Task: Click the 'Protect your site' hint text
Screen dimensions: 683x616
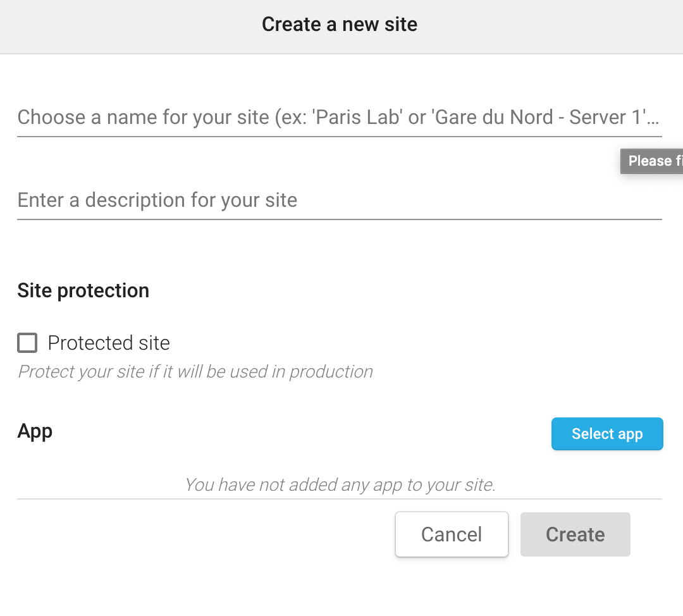Action: (195, 371)
